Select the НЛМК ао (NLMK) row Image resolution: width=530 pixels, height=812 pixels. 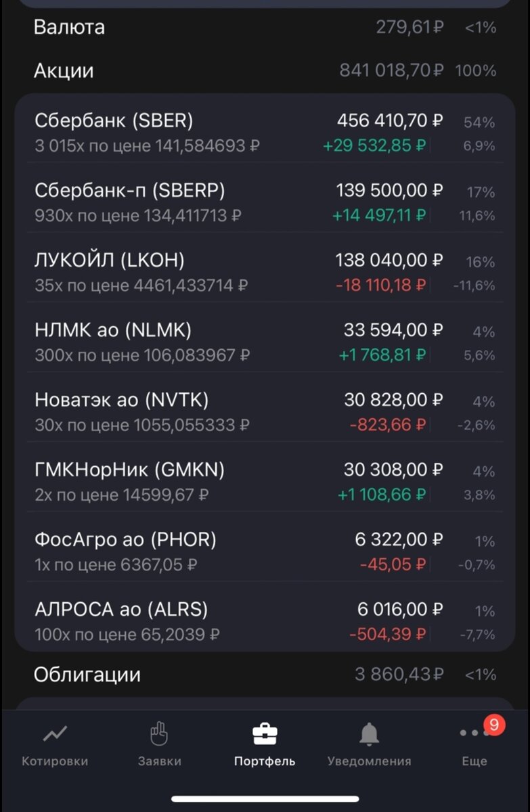pyautogui.click(x=265, y=341)
